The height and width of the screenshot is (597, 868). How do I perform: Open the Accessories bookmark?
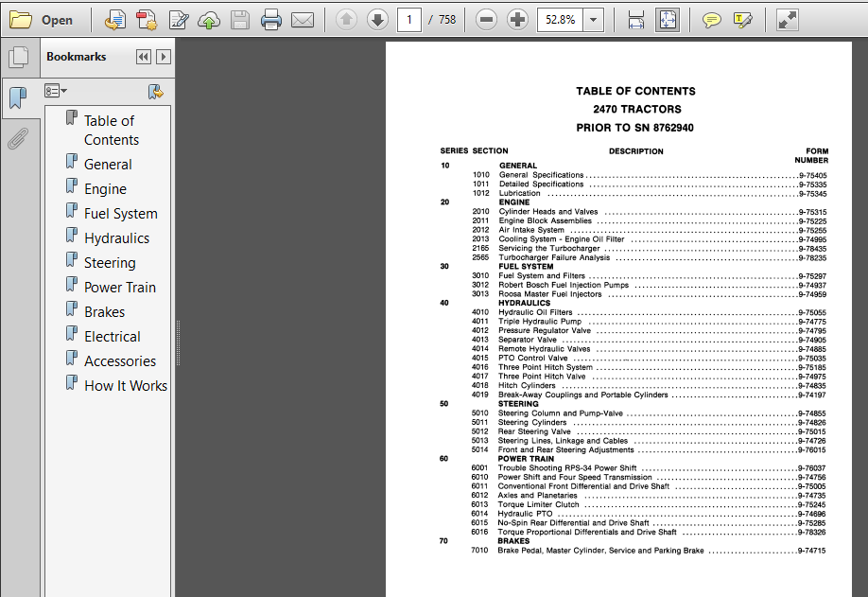(x=119, y=361)
